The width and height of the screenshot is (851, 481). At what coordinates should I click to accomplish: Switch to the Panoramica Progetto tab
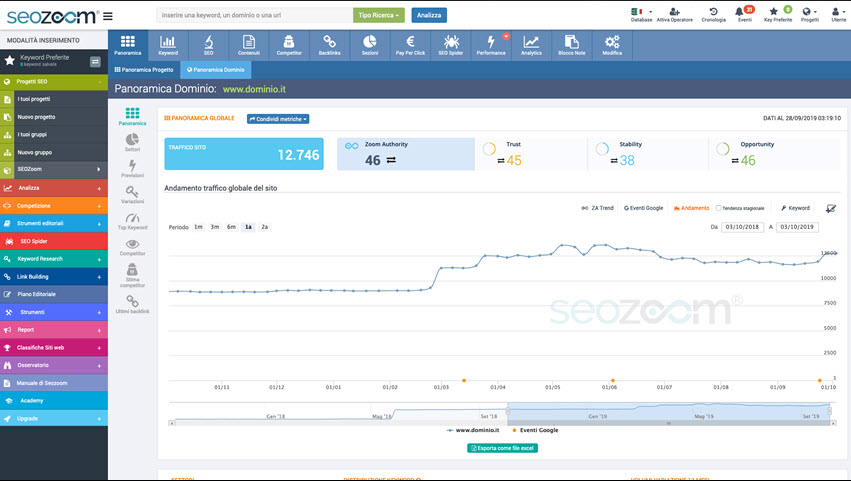144,70
